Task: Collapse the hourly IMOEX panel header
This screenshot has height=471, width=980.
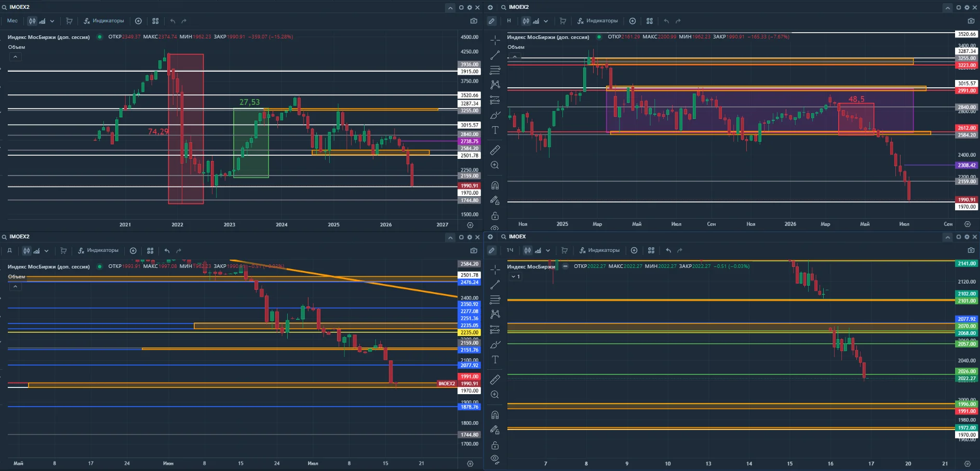Action: click(x=948, y=237)
